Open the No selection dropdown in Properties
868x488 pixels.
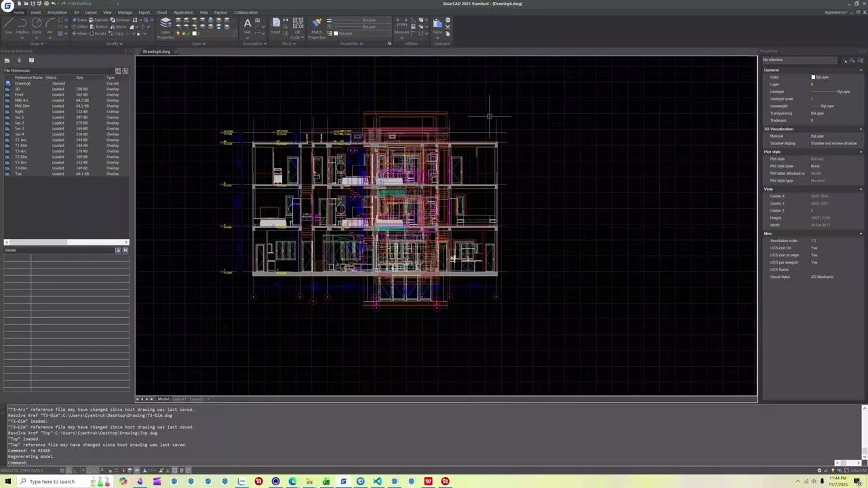point(802,60)
